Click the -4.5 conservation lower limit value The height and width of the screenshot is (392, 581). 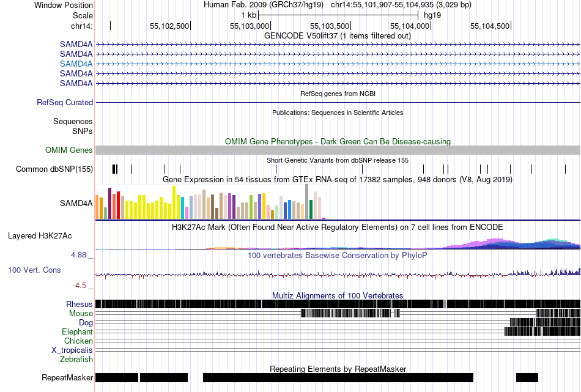click(x=80, y=286)
